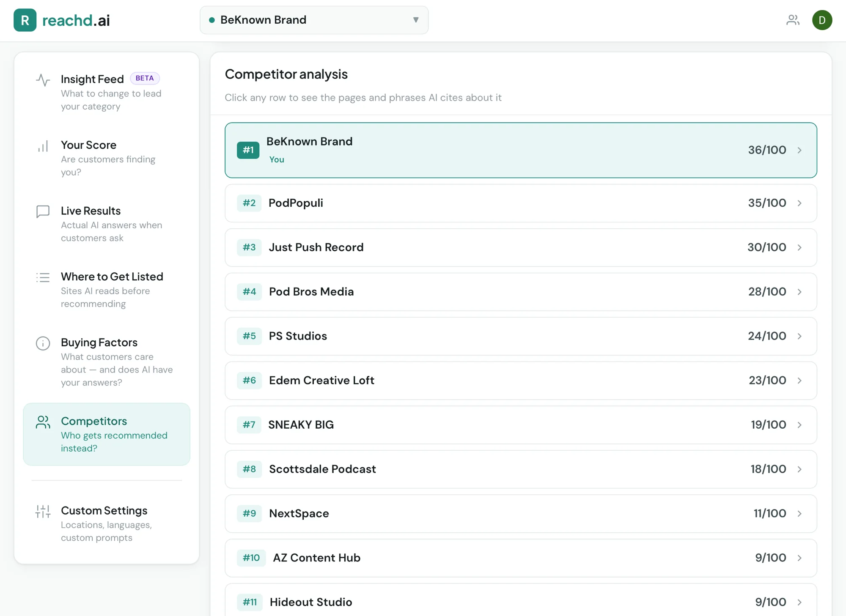
Task: Select the Edem Creative Loft name
Action: (321, 381)
